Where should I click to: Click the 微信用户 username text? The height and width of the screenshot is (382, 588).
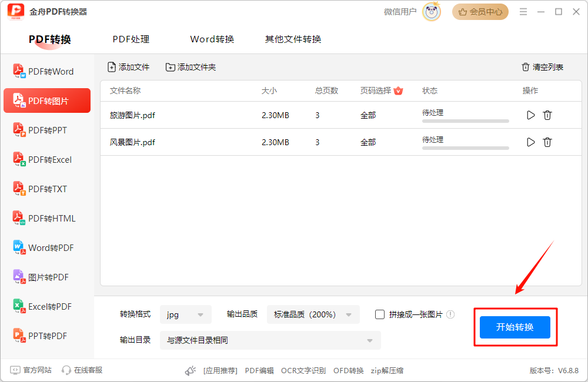[x=400, y=12]
